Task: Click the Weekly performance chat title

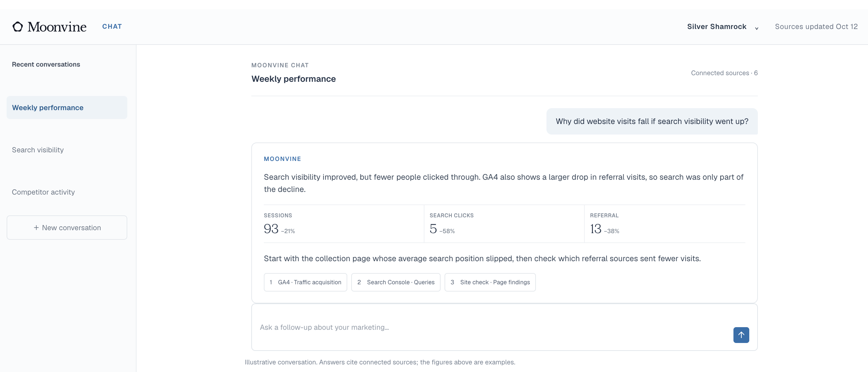Action: point(294,79)
